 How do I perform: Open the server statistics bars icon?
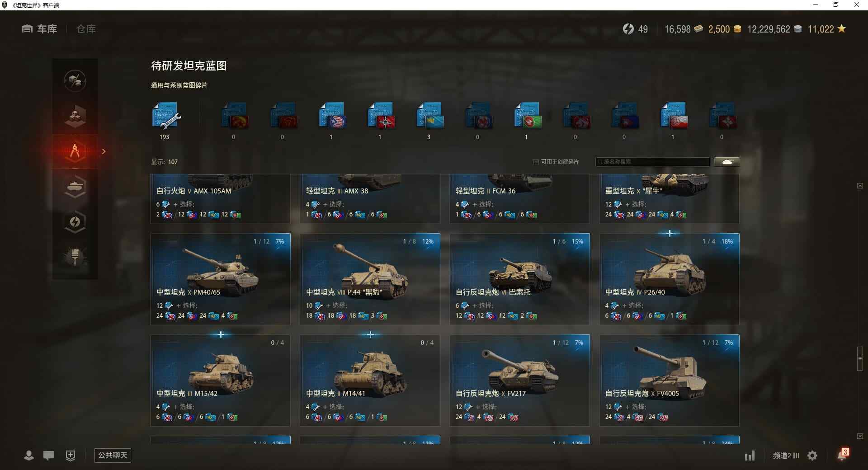[x=750, y=456]
